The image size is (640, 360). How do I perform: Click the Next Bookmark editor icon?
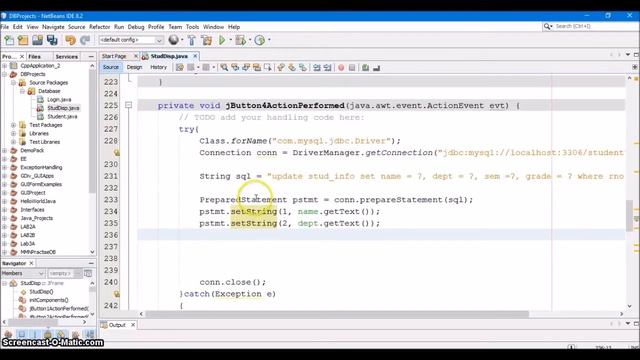click(292, 67)
